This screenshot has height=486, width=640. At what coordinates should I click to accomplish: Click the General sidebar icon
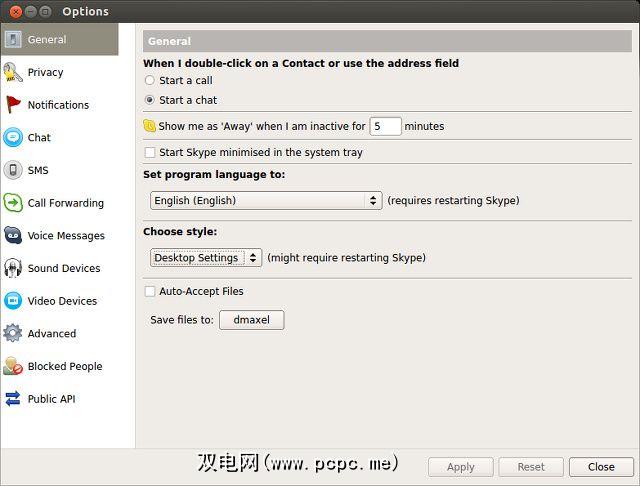13,40
